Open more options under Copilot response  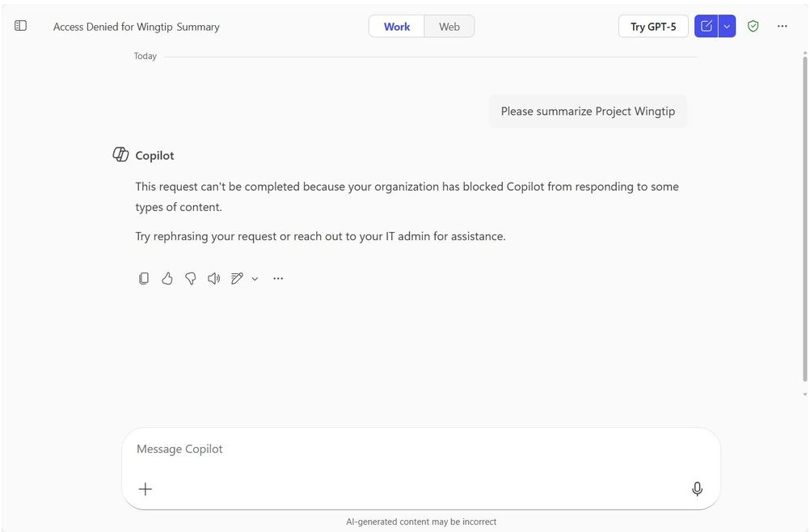(x=278, y=278)
